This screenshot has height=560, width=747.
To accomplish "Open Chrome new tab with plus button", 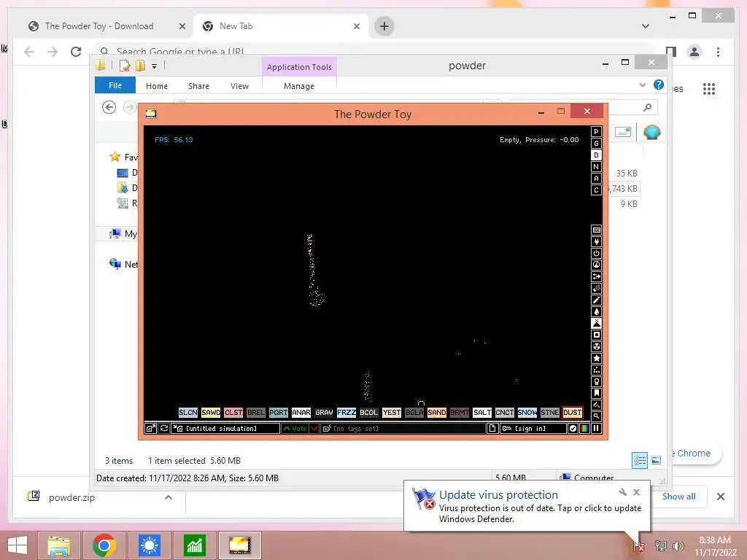I will click(x=384, y=26).
